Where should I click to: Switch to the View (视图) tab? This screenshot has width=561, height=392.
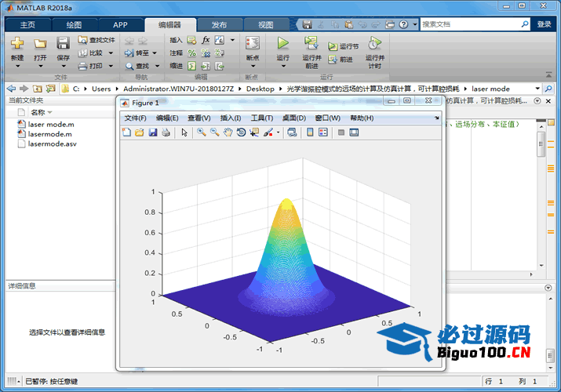pos(265,24)
